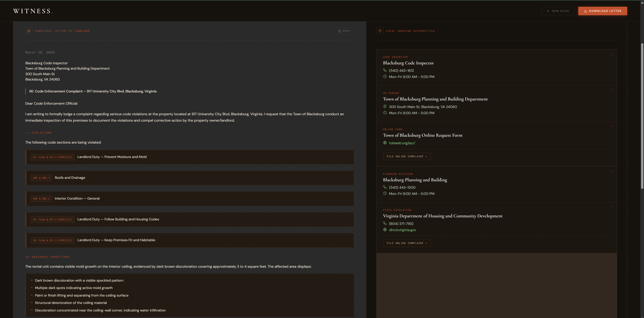This screenshot has height=318, width=644.
Task: Click phone icon next to (540) 443-1612
Action: click(x=385, y=70)
